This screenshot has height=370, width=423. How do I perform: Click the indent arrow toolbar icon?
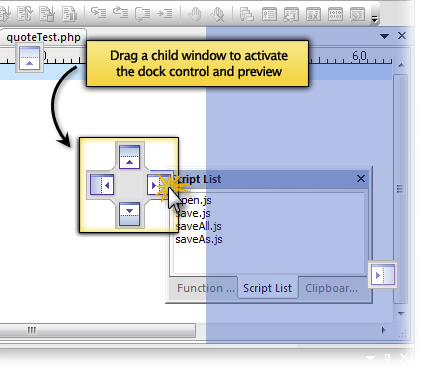click(165, 14)
